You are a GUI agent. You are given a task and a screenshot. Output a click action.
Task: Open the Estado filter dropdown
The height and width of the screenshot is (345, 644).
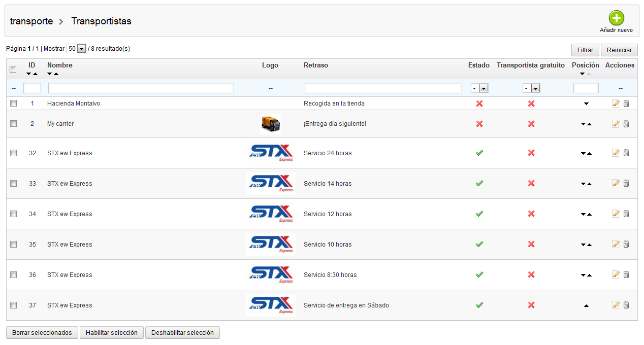[x=479, y=88]
